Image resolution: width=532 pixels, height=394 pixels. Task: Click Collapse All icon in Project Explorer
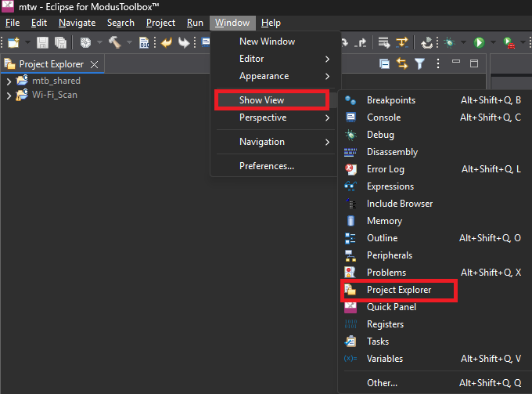384,63
